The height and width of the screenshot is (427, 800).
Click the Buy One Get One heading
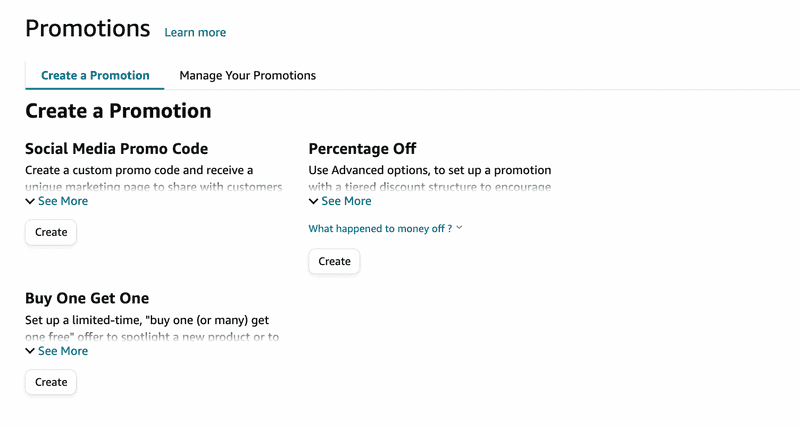[x=87, y=298]
